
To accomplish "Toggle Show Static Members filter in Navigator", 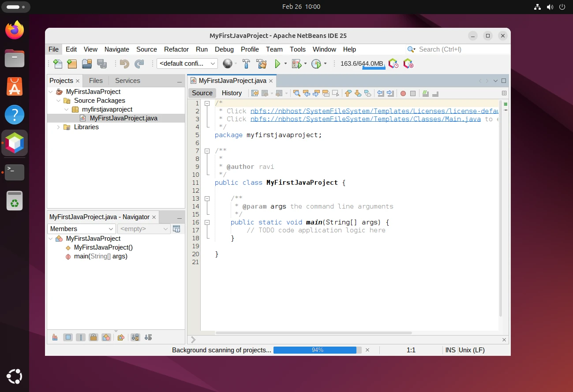I will pos(81,337).
